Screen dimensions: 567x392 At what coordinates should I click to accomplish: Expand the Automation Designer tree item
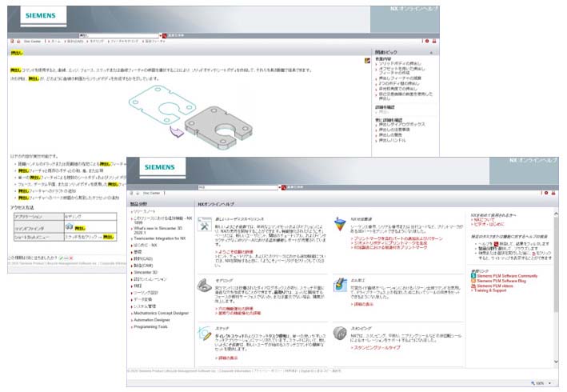[x=132, y=320]
